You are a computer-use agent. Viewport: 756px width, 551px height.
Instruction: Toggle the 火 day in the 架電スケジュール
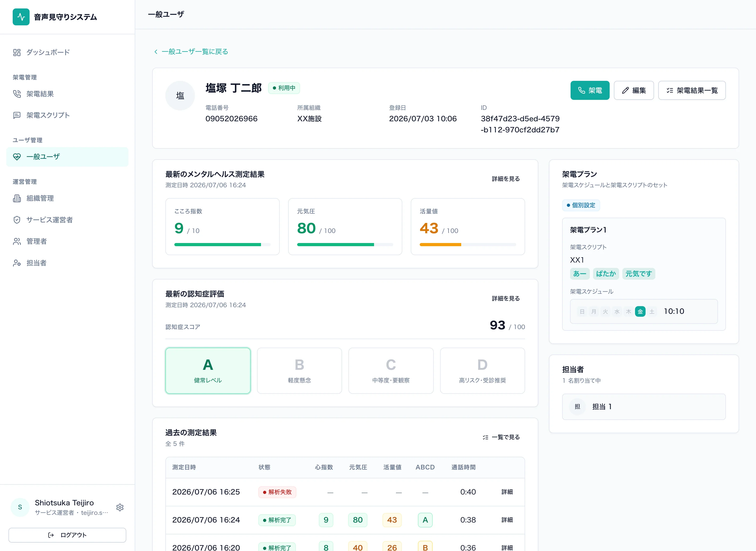click(605, 311)
